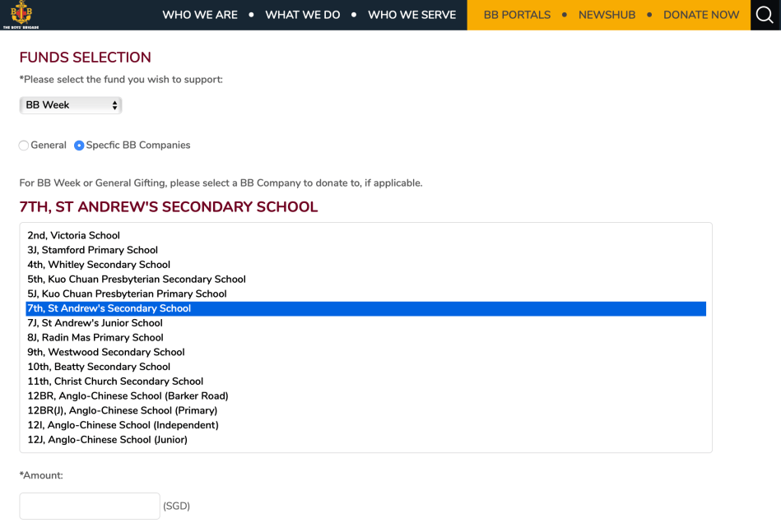Select 10th, Beatty Secondary School
This screenshot has height=532, width=781.
[99, 367]
